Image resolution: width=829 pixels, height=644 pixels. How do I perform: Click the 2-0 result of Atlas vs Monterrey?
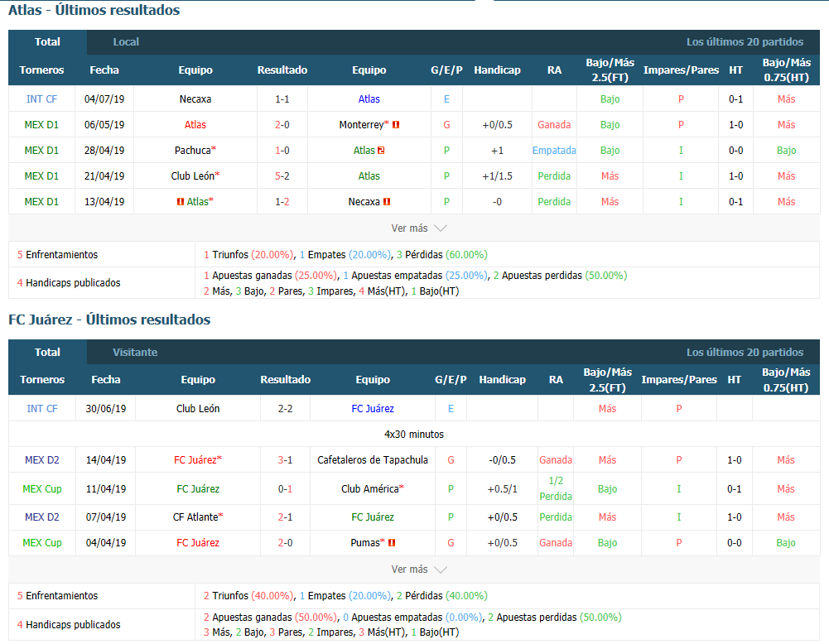pyautogui.click(x=282, y=125)
